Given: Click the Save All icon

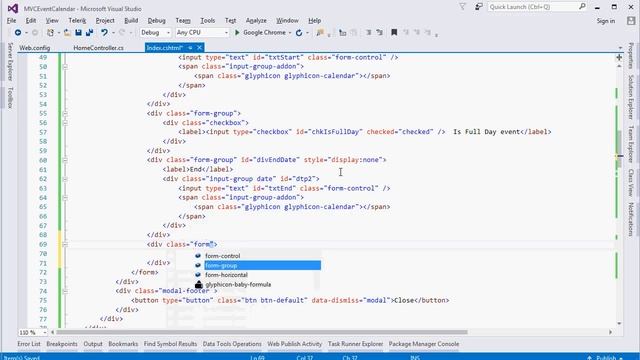Looking at the screenshot, I should pos(89,33).
